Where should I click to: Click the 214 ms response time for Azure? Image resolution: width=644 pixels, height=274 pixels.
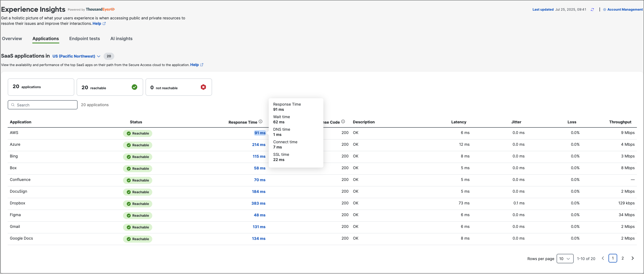pos(259,145)
